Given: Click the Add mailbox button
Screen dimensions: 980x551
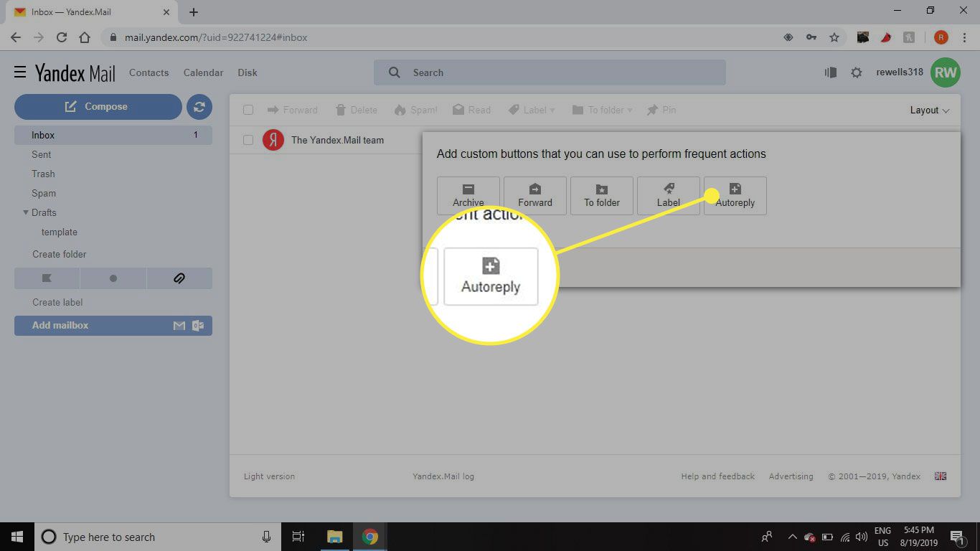Looking at the screenshot, I should pos(113,326).
